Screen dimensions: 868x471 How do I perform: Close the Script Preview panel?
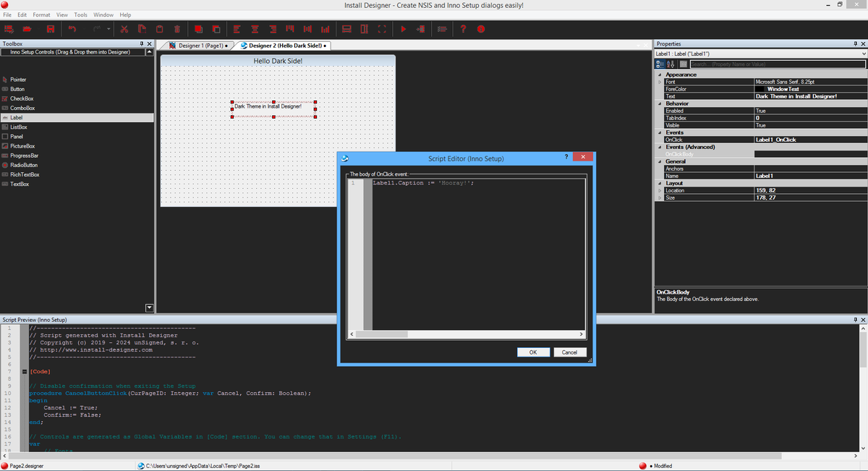863,319
